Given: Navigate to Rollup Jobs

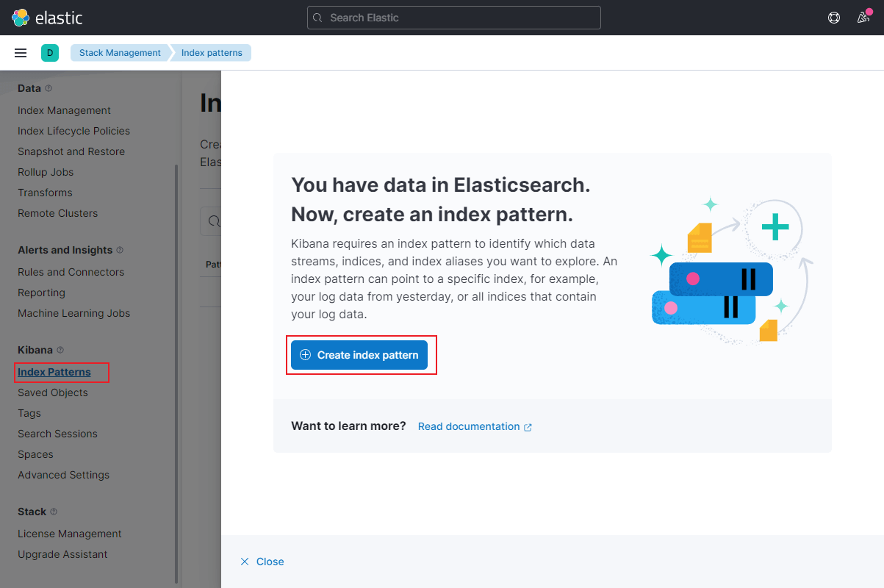Looking at the screenshot, I should pos(46,172).
